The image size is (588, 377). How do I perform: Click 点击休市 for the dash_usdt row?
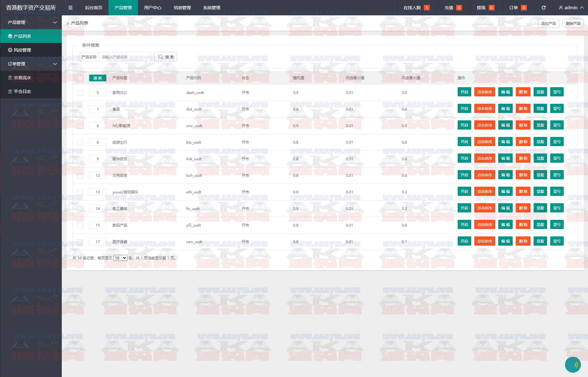pos(484,92)
